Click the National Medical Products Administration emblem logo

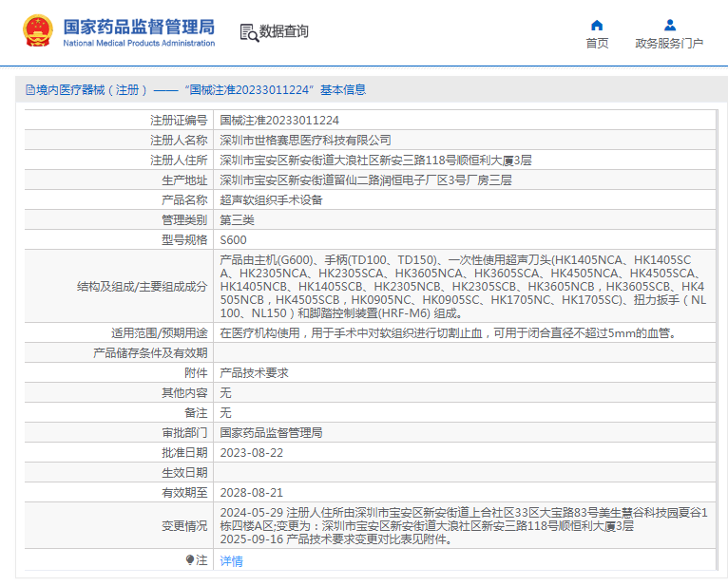38,31
